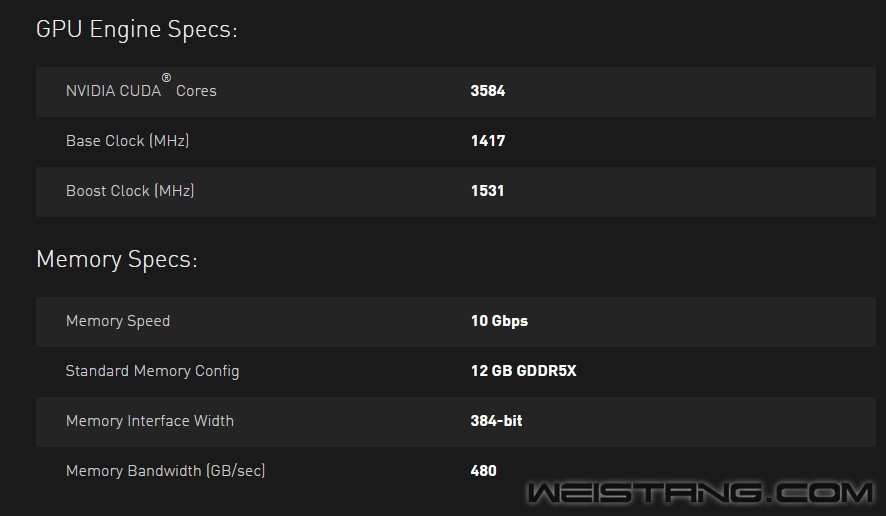
Task: Select the Memory Interface Width label
Action: 150,421
